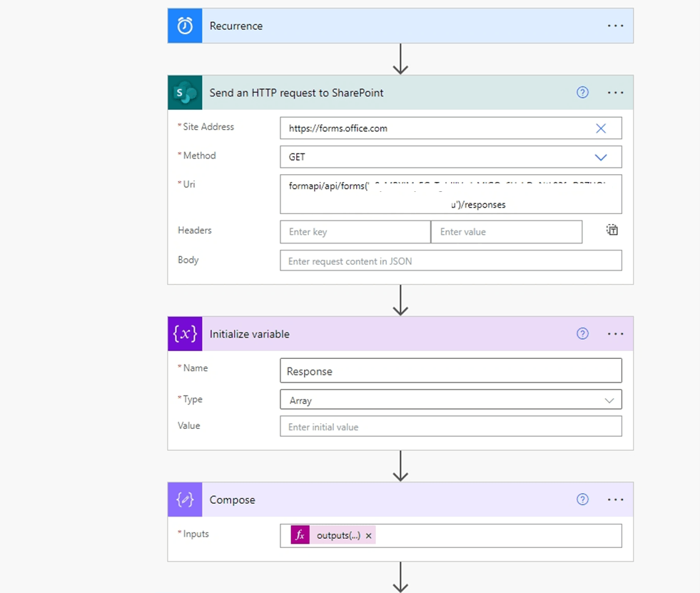Click the SharePoint action icon
700x593 pixels.
184,92
